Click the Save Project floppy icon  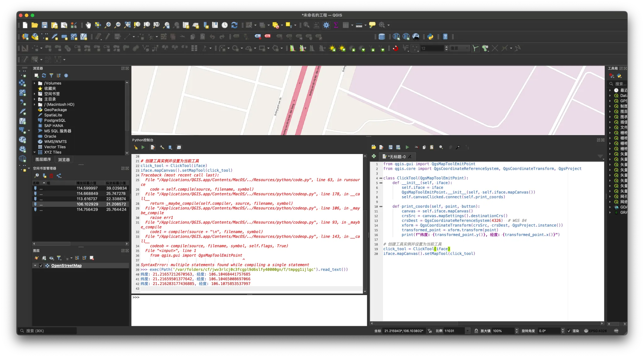click(44, 25)
